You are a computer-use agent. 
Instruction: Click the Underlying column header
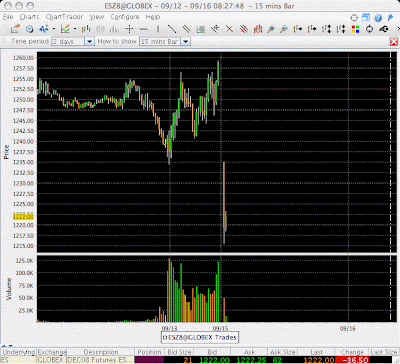[x=18, y=352]
